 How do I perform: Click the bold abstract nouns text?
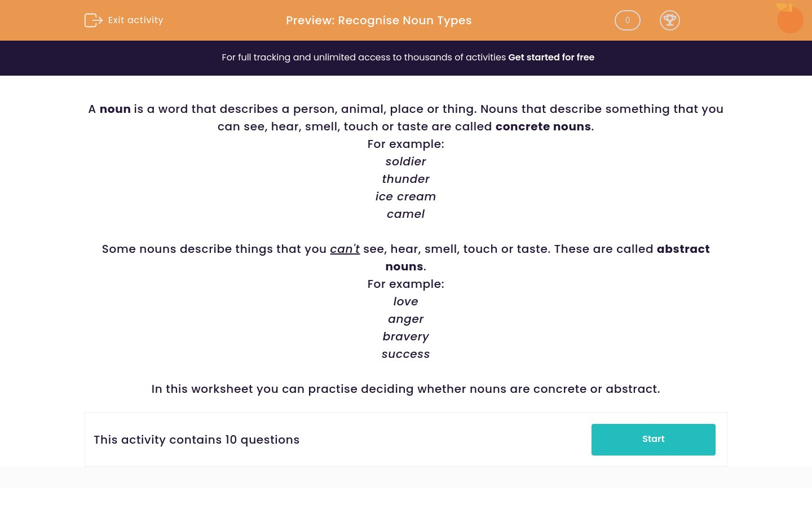[x=683, y=249]
